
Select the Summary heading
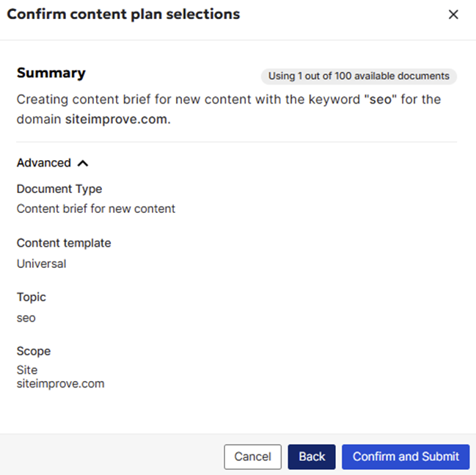click(51, 73)
